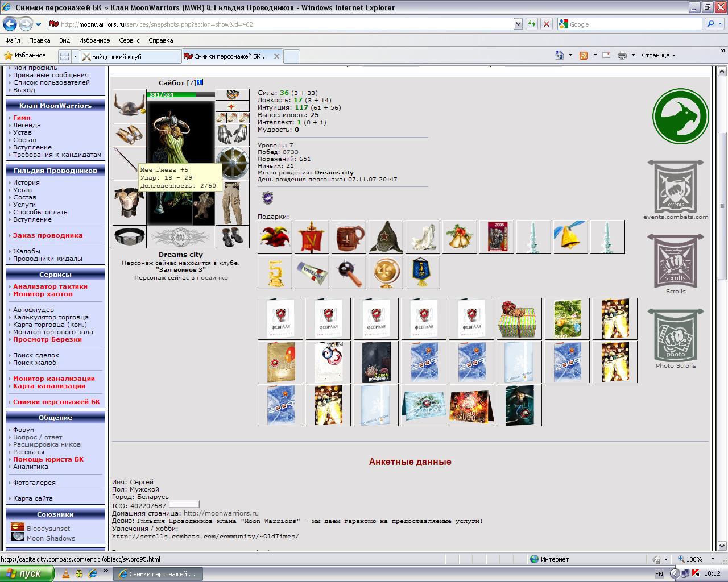
Task: Open the Избранное menu in menu bar
Action: tap(94, 40)
